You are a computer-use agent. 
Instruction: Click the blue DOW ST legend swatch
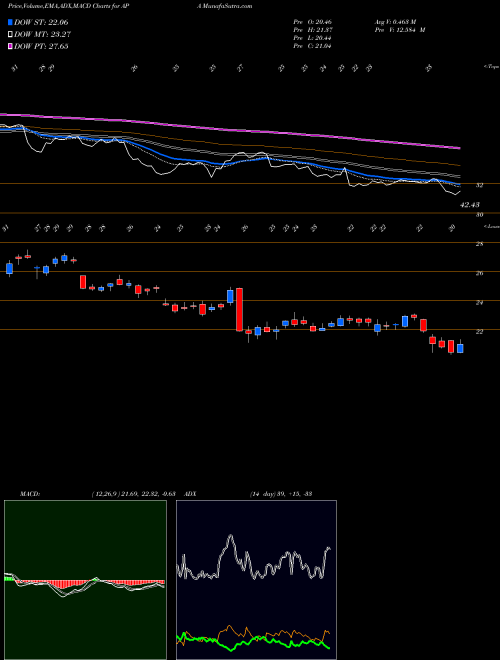pos(11,22)
